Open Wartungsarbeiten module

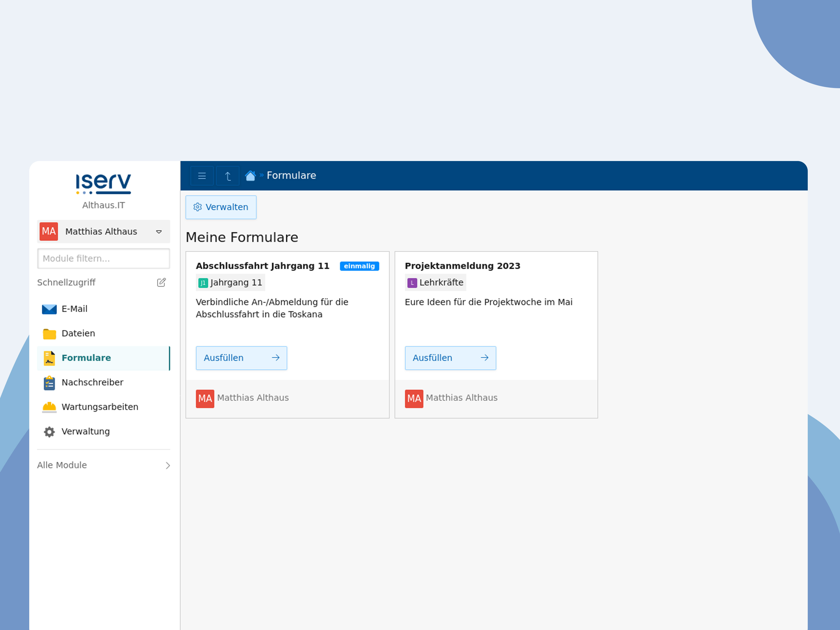(103, 407)
